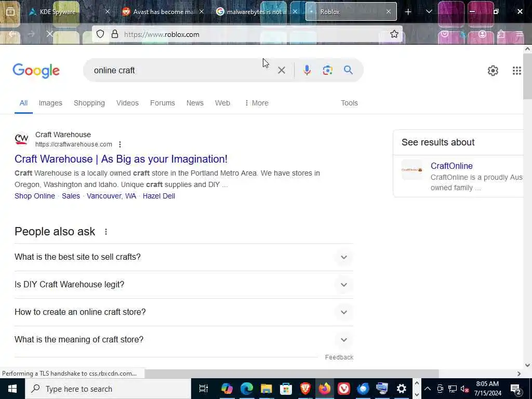Show hidden system tray icons
The height and width of the screenshot is (399, 532).
(x=428, y=389)
